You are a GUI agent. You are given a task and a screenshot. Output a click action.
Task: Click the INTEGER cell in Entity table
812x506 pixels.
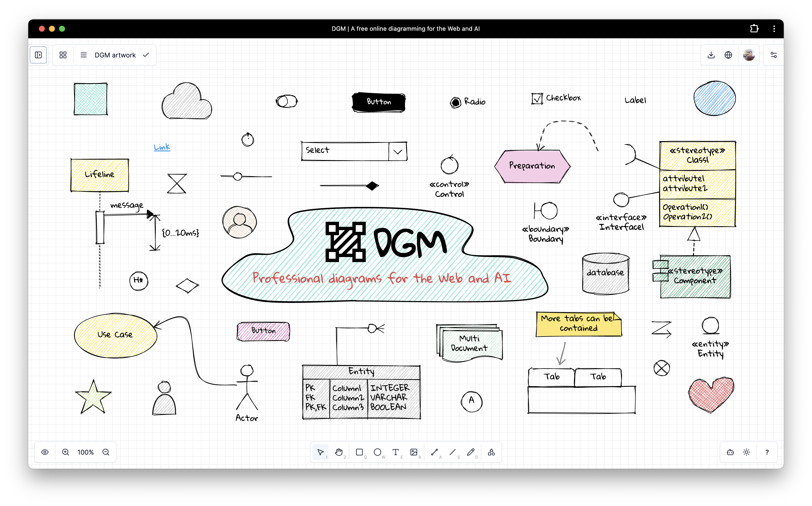(x=390, y=388)
